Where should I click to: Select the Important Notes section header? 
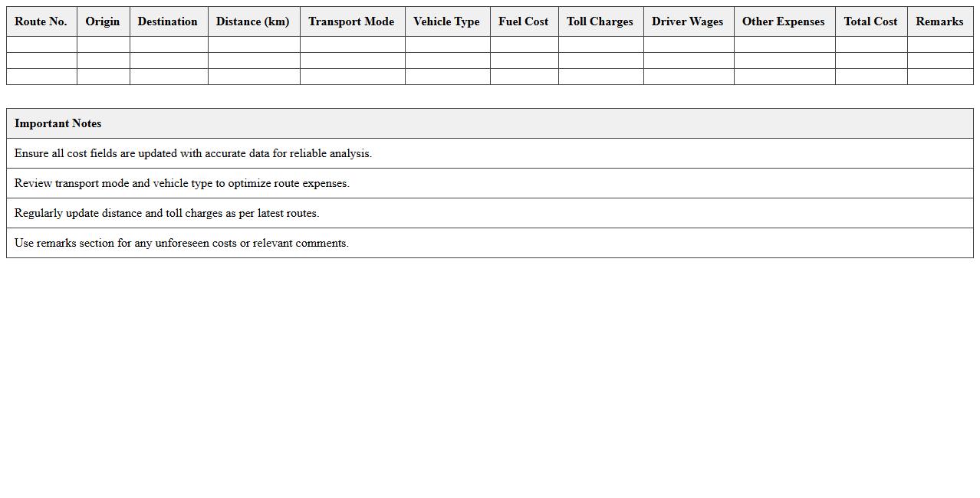click(x=58, y=123)
